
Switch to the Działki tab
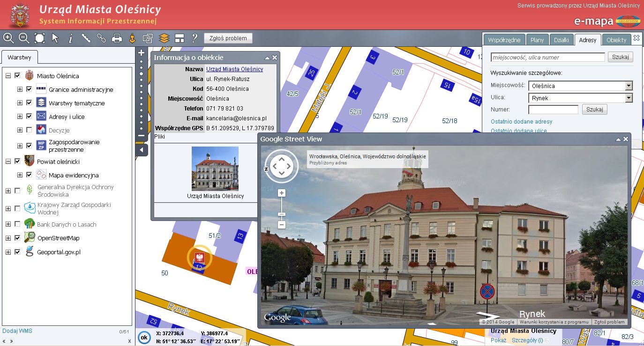(x=562, y=40)
